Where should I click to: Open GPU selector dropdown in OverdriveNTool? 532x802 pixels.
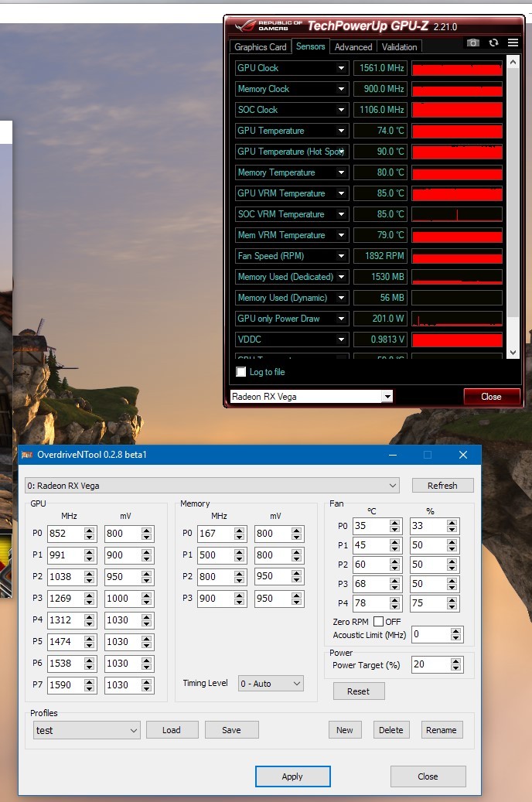(x=213, y=486)
